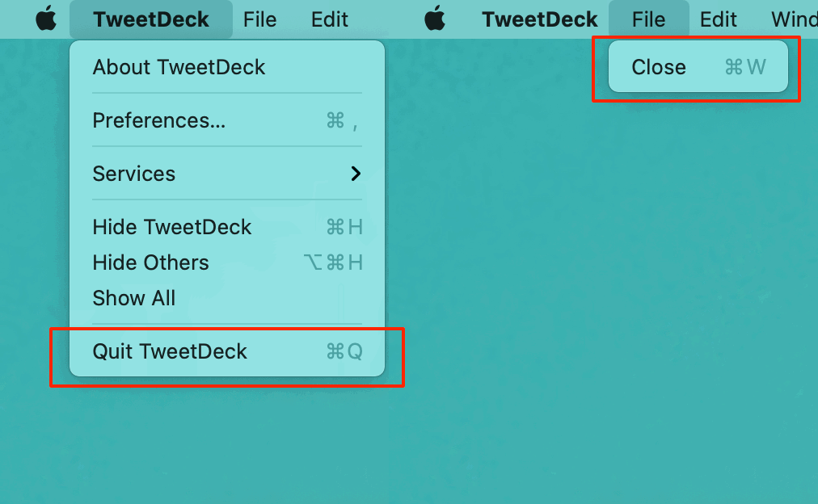The image size is (818, 504).
Task: Select Hide Others in the menu
Action: (x=150, y=262)
